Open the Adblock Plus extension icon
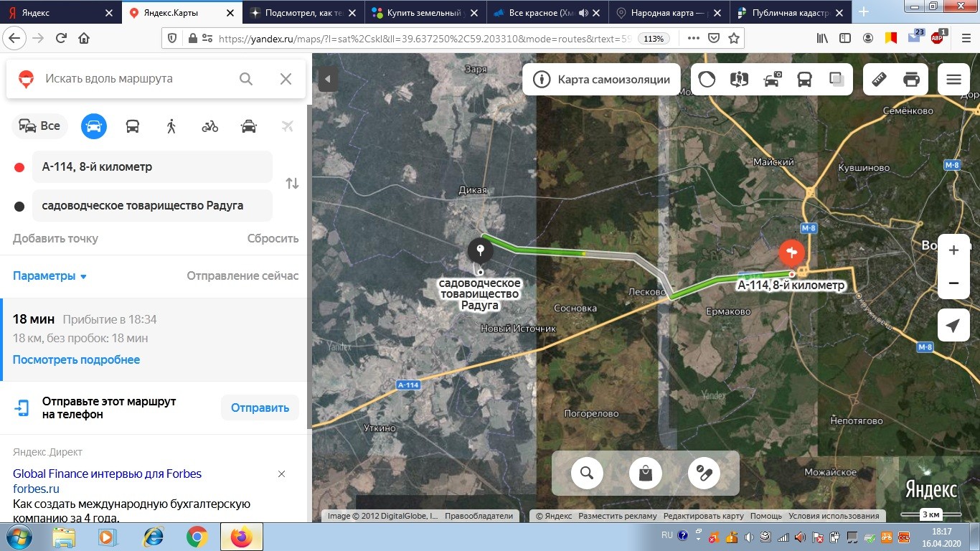980x551 pixels. 938,38
